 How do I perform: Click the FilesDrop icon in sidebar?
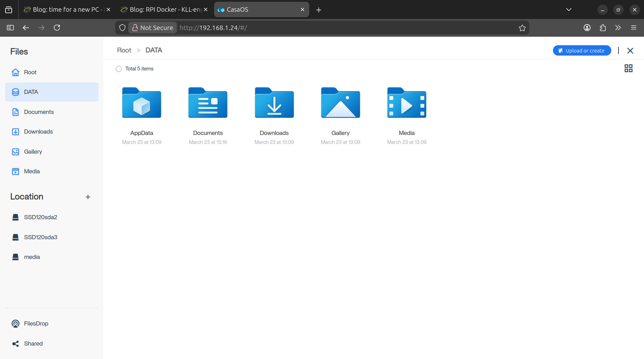(16, 323)
